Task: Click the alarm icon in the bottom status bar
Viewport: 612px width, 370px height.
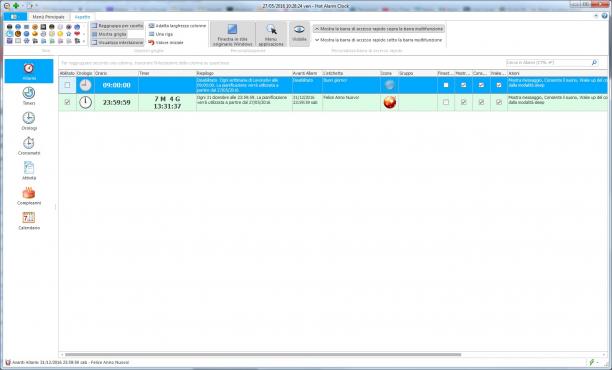Action: coord(7,363)
